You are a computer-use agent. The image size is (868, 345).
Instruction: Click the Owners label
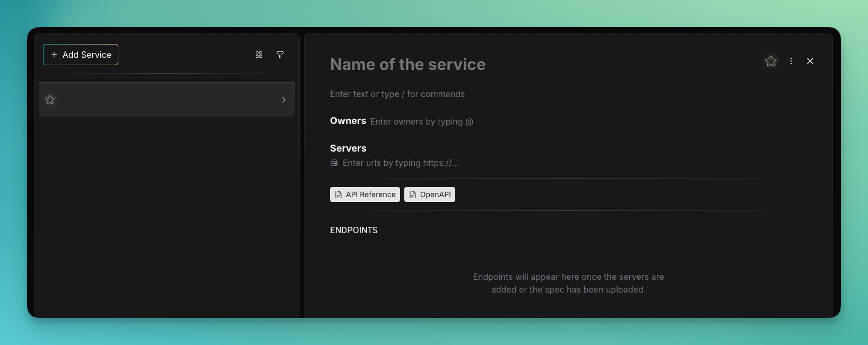(348, 121)
